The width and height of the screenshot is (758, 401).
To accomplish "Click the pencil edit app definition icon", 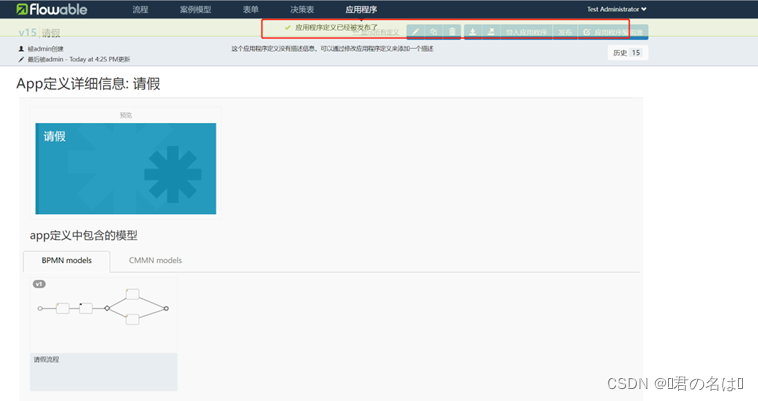I will [x=415, y=32].
